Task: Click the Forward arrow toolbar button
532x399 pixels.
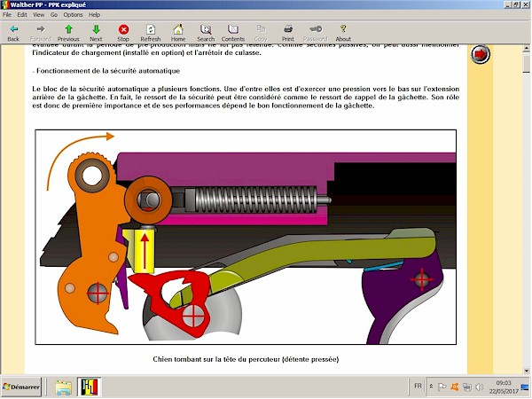Action: 41,33
